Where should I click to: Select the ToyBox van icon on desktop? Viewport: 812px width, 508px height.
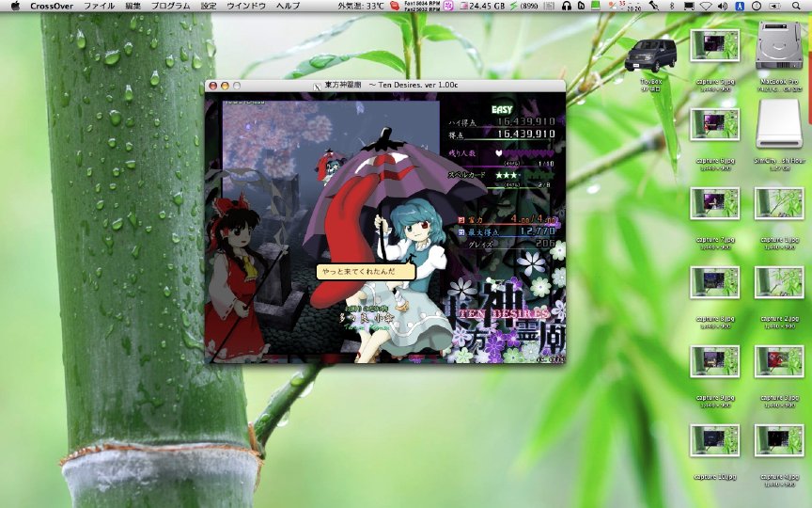coord(651,56)
